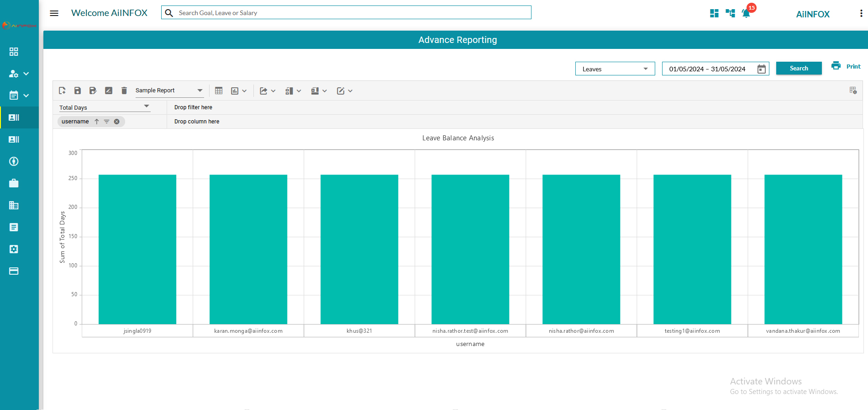Click the save-as report icon
Screen dimensions: 868x410
(93, 91)
